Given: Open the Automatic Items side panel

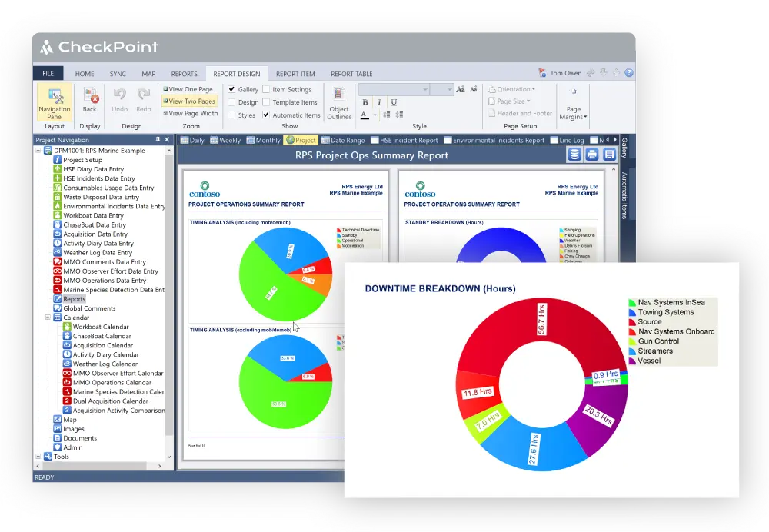Looking at the screenshot, I should 624,195.
